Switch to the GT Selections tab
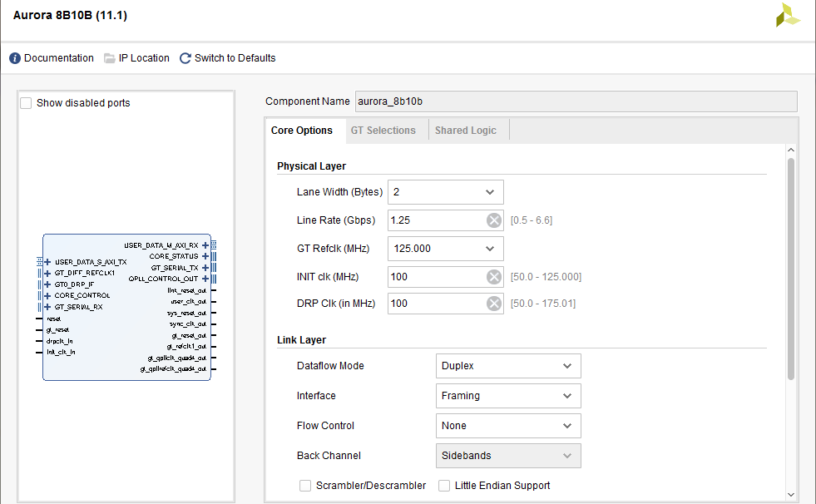 click(x=383, y=130)
